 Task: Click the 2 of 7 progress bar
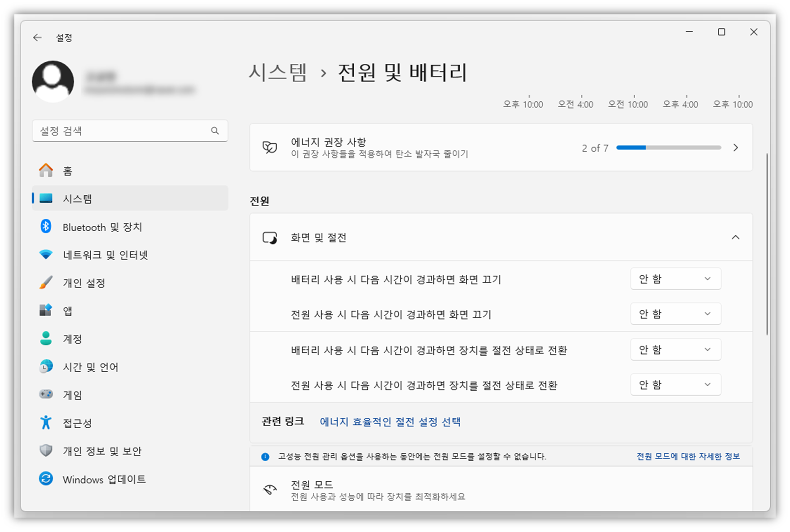click(669, 147)
